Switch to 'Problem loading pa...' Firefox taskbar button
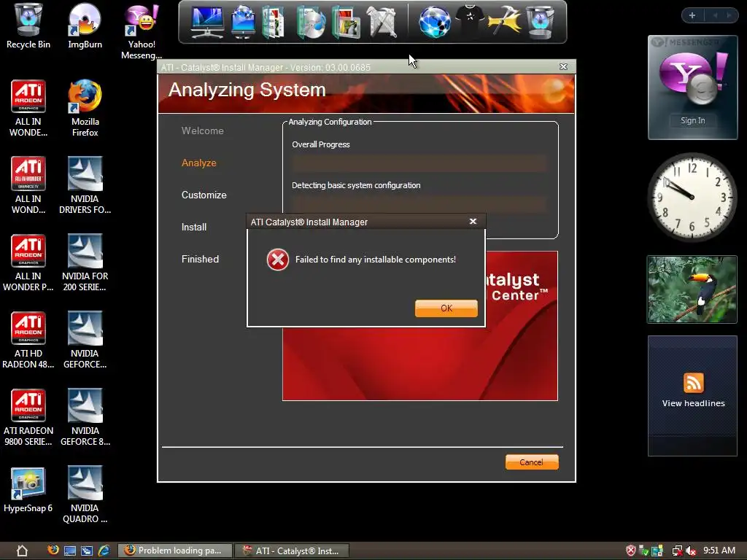Screen dimensions: 747x560 pos(174,551)
